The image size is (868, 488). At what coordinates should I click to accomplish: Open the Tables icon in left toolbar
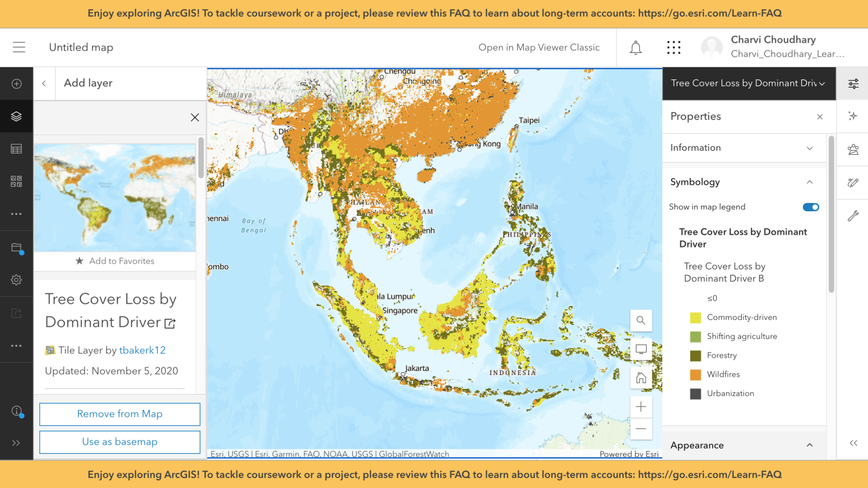[x=16, y=149]
